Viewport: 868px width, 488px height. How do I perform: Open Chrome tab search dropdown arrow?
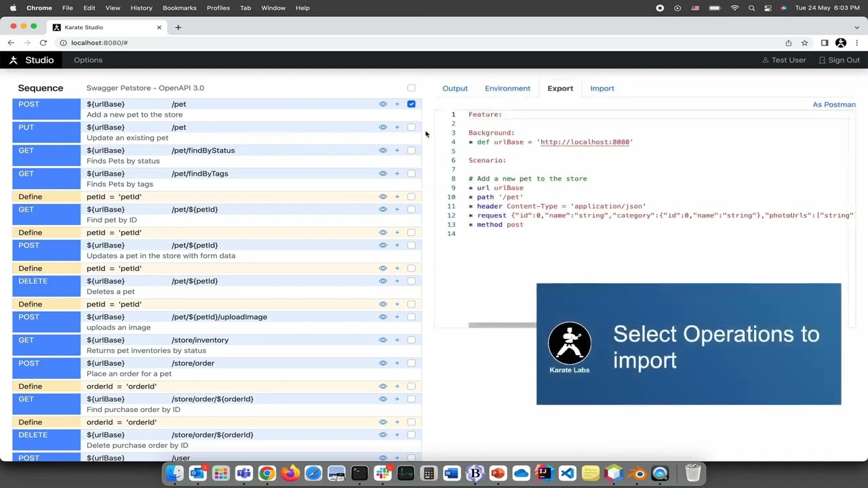pos(856,27)
